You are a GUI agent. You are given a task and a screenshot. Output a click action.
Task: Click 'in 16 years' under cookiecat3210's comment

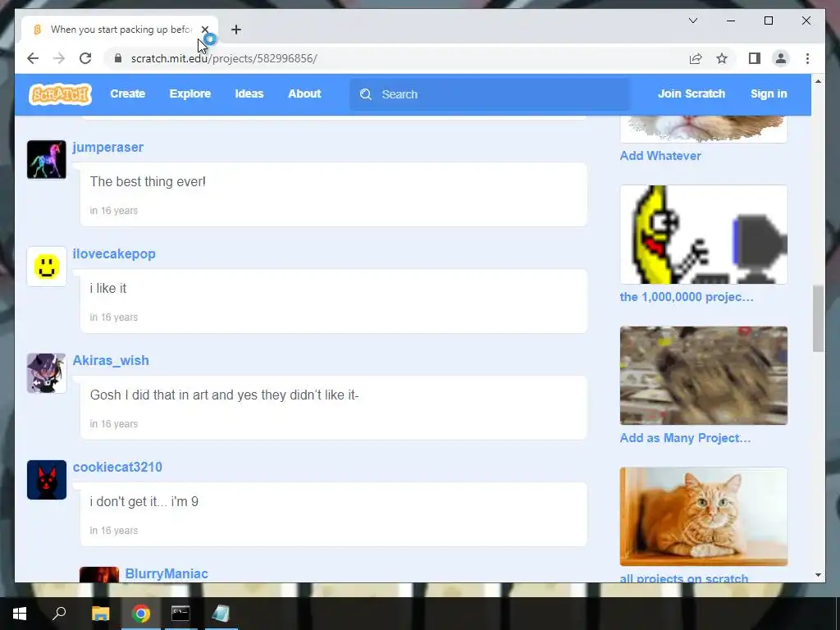[x=113, y=531]
